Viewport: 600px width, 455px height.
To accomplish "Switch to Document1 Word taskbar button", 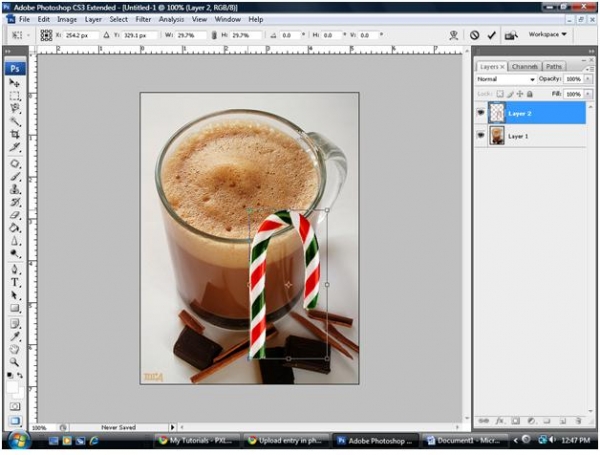I will 464,440.
